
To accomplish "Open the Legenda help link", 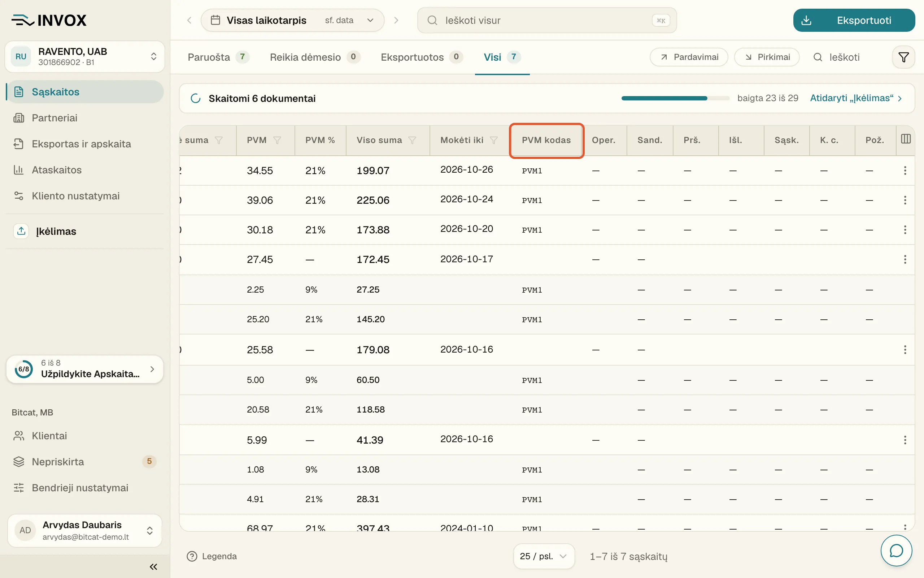I will (x=212, y=556).
